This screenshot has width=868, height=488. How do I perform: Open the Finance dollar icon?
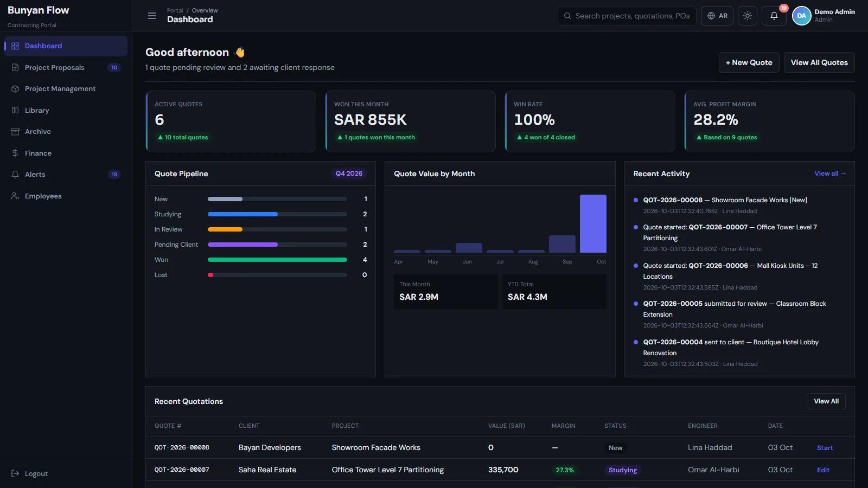[x=15, y=153]
